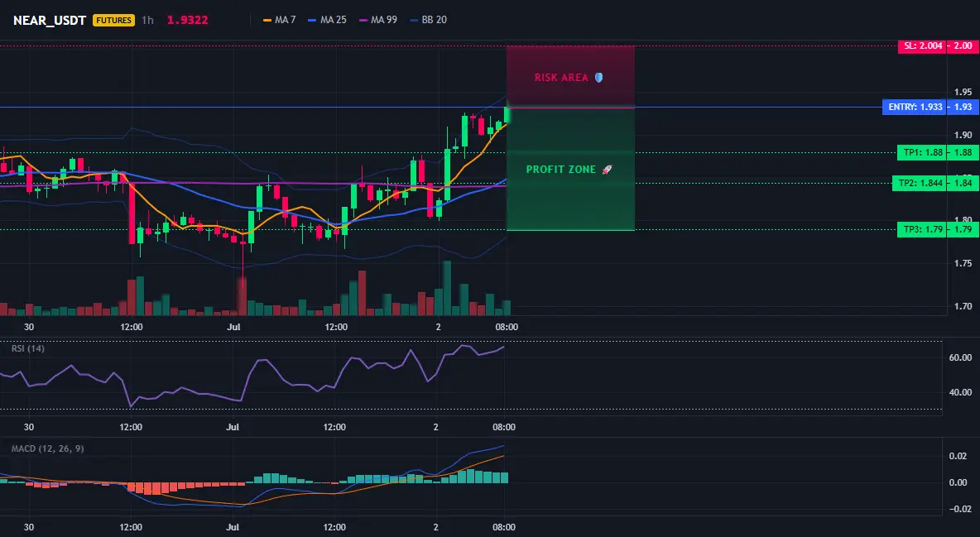This screenshot has width=980, height=537.
Task: Click the shield icon beside RISK AREA
Action: point(598,78)
